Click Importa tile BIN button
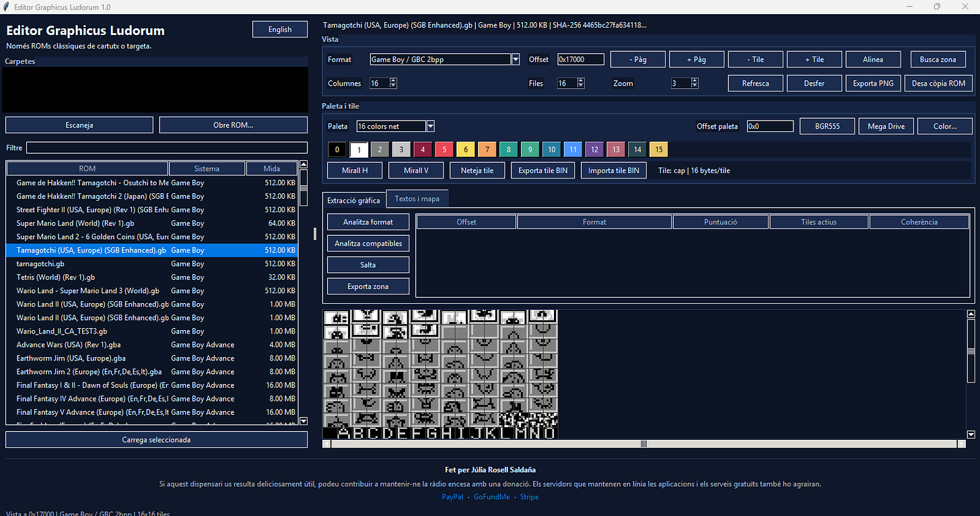 click(x=613, y=170)
